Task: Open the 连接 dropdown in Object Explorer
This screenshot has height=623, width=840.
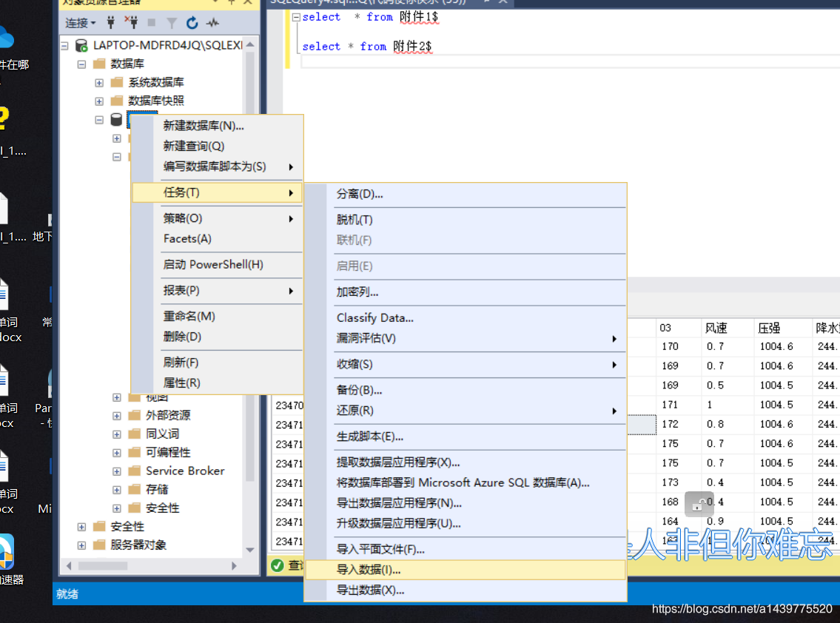Action: click(81, 23)
